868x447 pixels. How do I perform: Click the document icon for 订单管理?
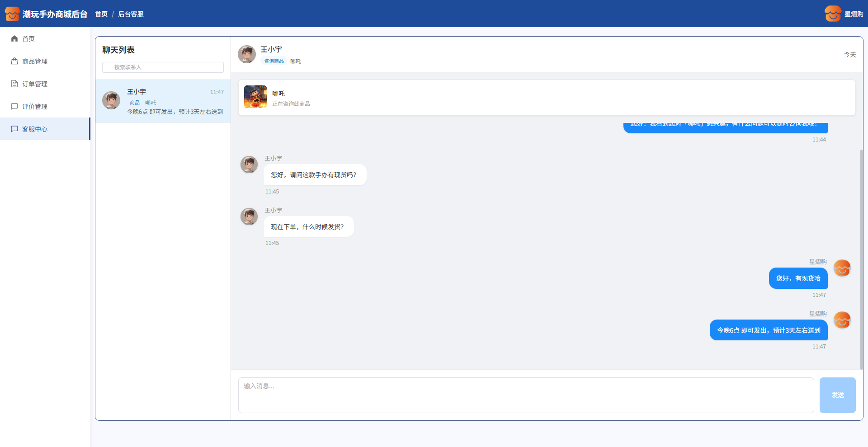[x=14, y=84]
